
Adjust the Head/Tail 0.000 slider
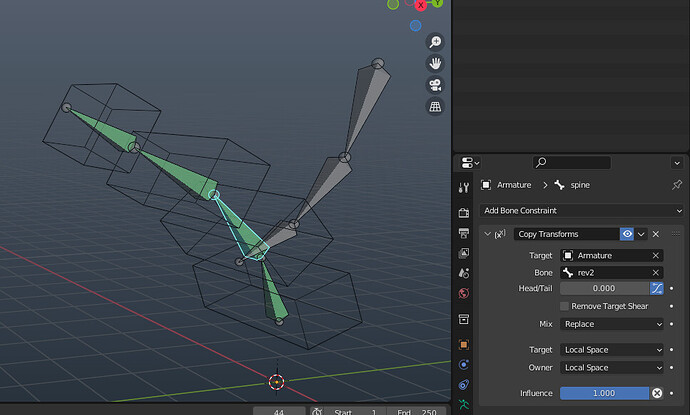point(605,288)
